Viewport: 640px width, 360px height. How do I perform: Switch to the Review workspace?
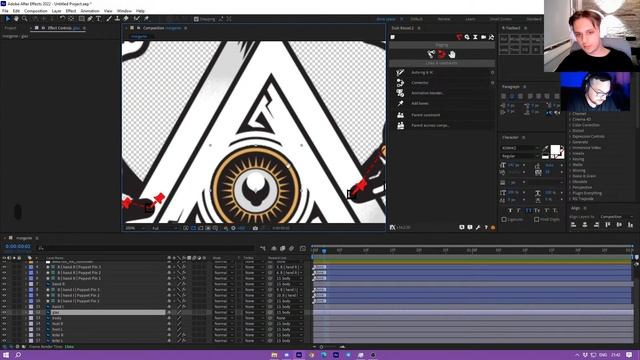pos(444,19)
